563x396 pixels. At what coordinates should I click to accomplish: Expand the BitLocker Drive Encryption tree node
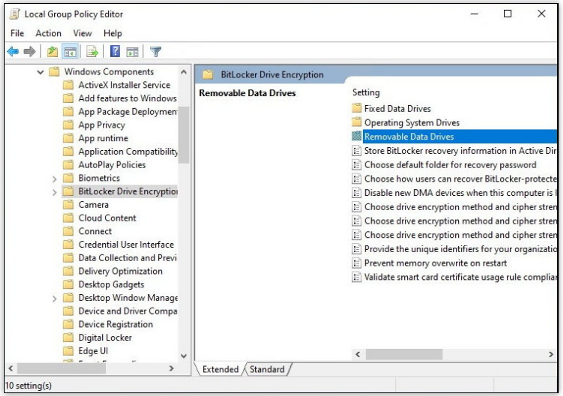[x=54, y=192]
